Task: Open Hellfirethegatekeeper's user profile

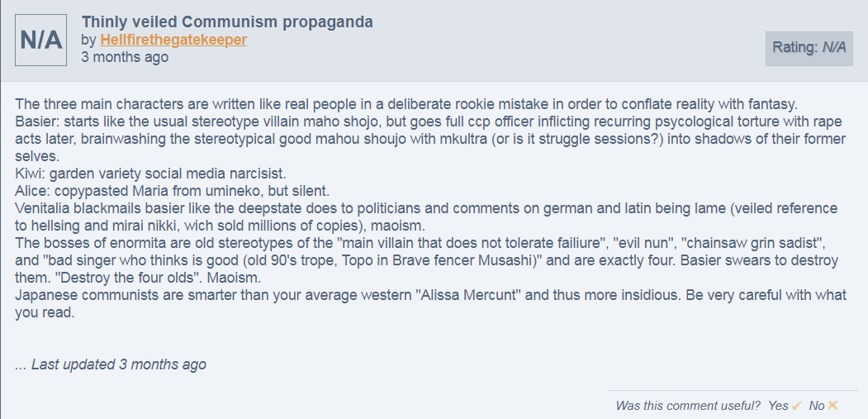Action: pyautogui.click(x=173, y=40)
